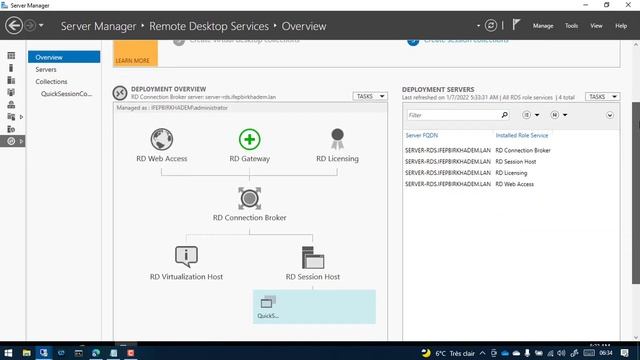This screenshot has width=640, height=360.
Task: Click the RD Virtualization Host icon
Action: (186, 257)
